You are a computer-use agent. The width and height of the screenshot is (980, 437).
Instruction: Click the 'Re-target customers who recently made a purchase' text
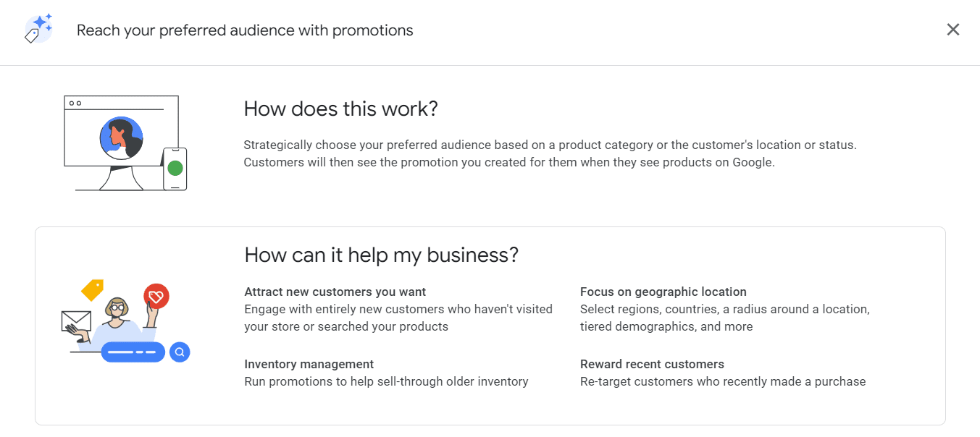coord(723,381)
